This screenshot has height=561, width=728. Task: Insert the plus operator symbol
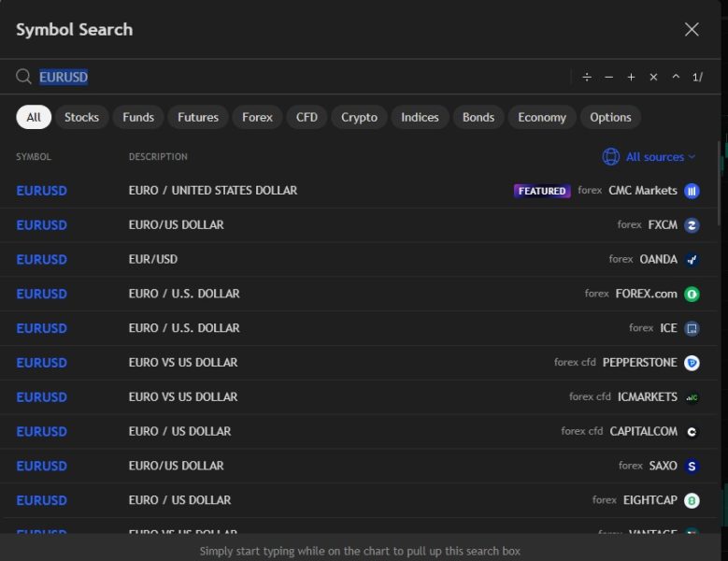(x=631, y=77)
